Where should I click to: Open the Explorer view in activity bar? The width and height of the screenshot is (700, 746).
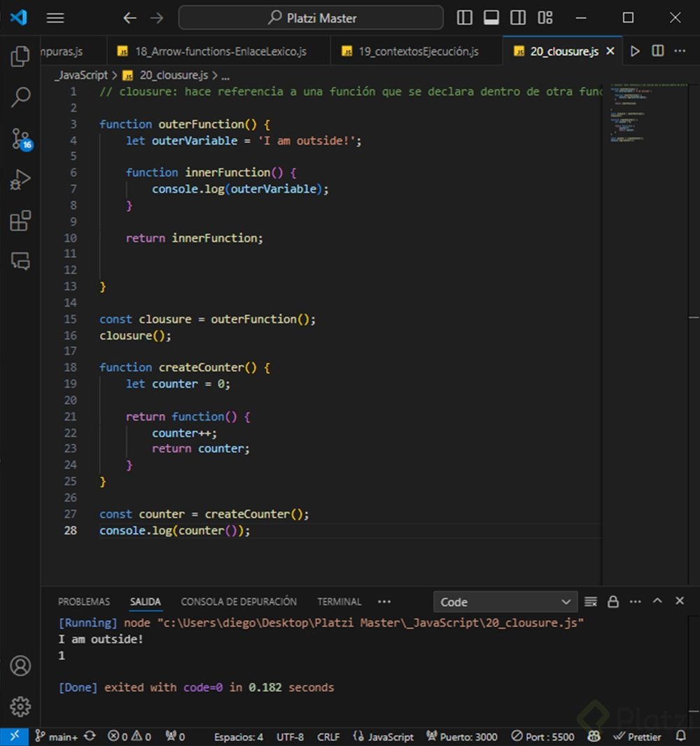pos(20,56)
